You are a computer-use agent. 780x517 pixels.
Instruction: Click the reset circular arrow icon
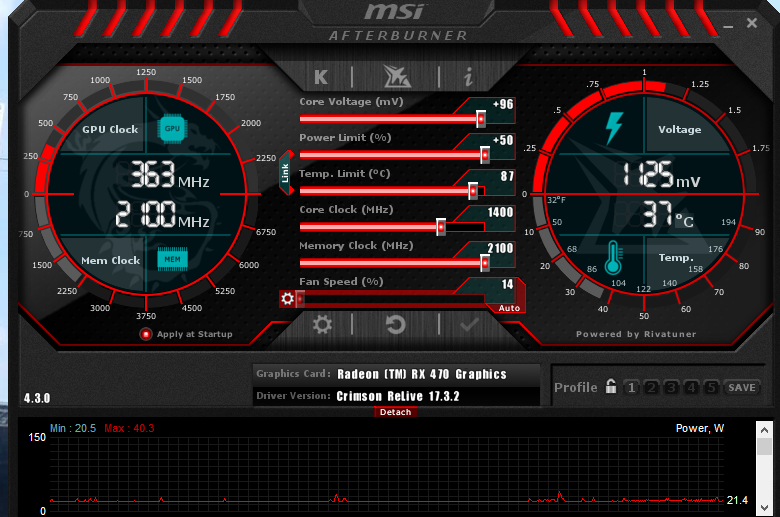(x=396, y=325)
